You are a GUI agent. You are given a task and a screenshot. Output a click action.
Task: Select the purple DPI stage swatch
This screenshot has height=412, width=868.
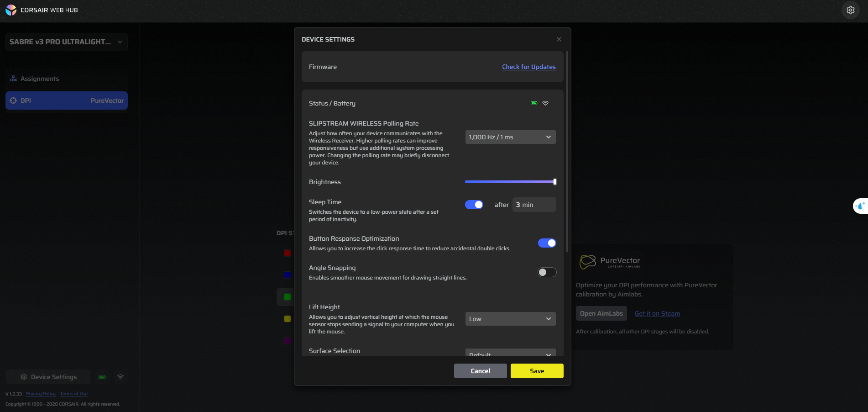coord(288,341)
